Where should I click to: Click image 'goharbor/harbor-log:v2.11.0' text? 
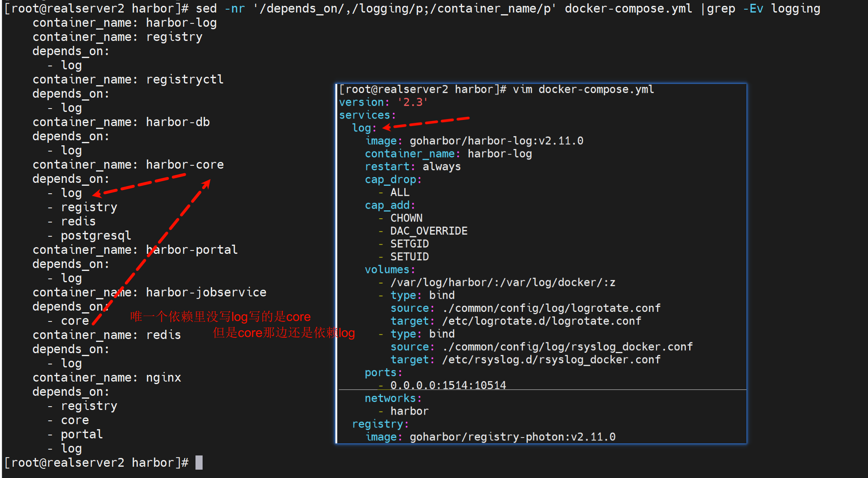[x=496, y=141]
